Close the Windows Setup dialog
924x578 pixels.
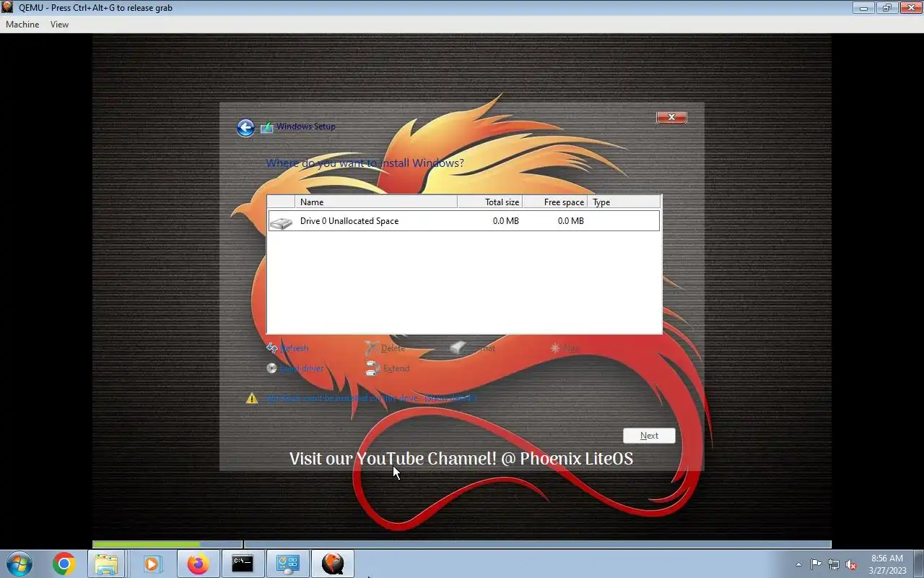[x=671, y=117]
